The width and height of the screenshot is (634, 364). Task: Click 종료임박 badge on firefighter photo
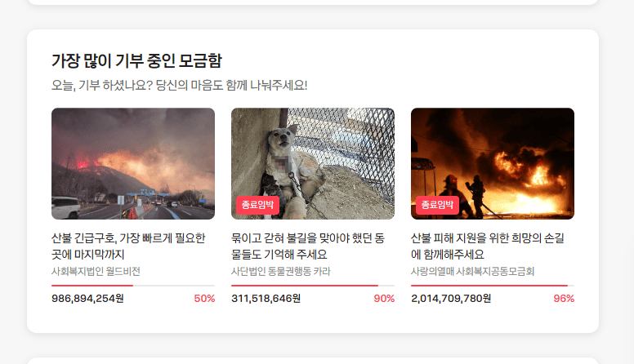point(437,205)
